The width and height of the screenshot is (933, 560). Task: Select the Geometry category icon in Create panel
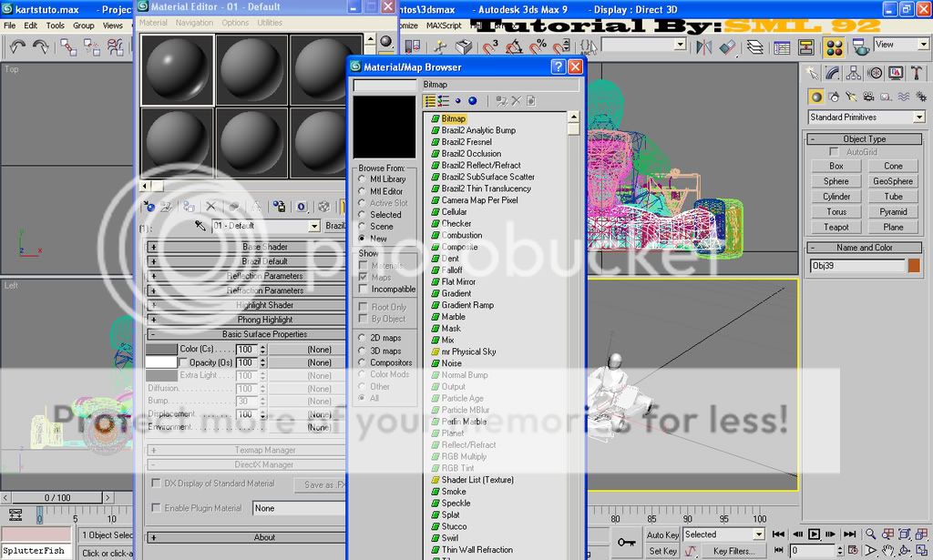point(816,97)
